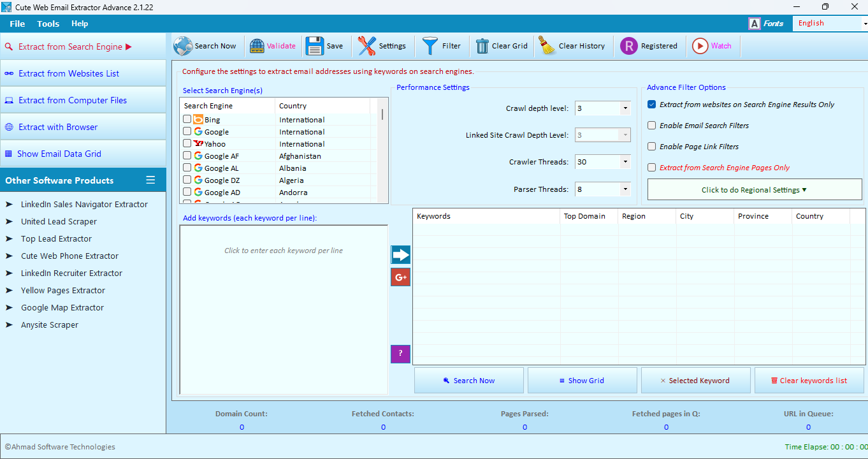This screenshot has height=459, width=868.
Task: Click the arrow icon beside Anysite Scraper
Action: pyautogui.click(x=9, y=324)
